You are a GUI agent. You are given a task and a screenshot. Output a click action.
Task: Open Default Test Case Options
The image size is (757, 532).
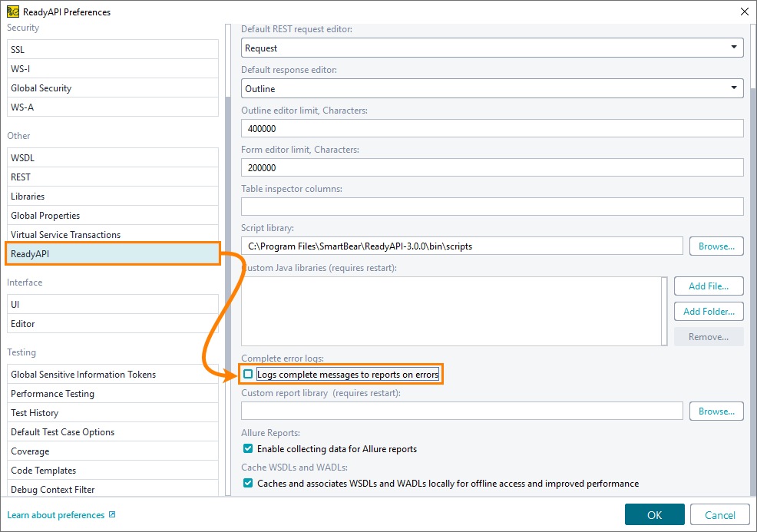[113, 431]
